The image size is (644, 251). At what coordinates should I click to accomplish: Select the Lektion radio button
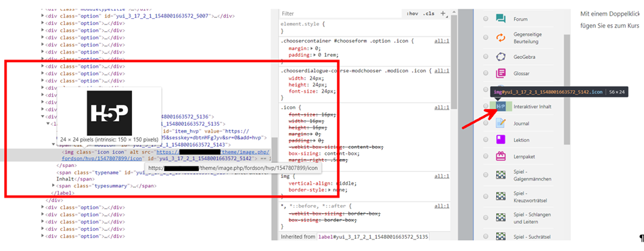[486, 139]
